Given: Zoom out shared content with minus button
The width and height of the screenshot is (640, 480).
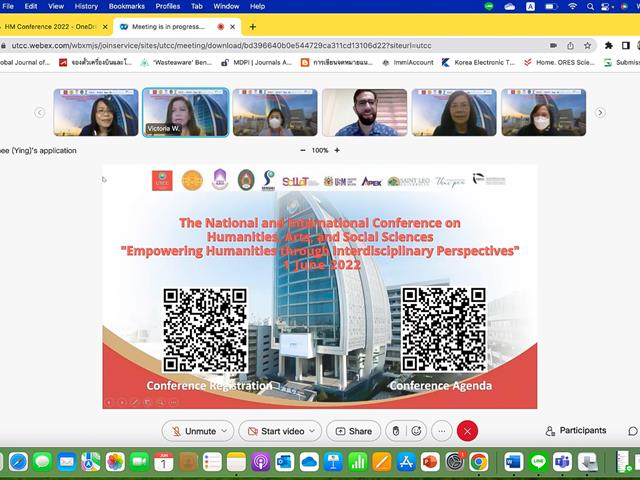Looking at the screenshot, I should click(x=303, y=150).
